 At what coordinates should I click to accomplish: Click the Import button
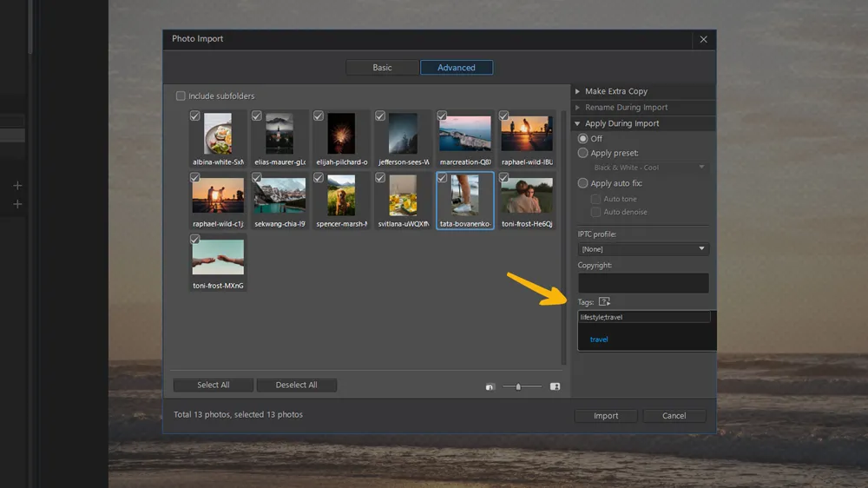606,415
